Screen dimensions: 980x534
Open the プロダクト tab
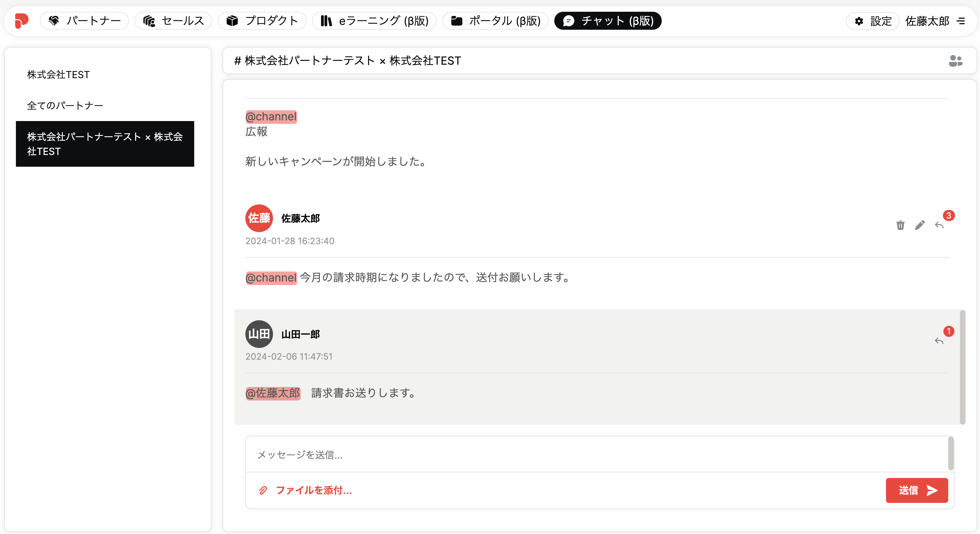click(x=262, y=20)
